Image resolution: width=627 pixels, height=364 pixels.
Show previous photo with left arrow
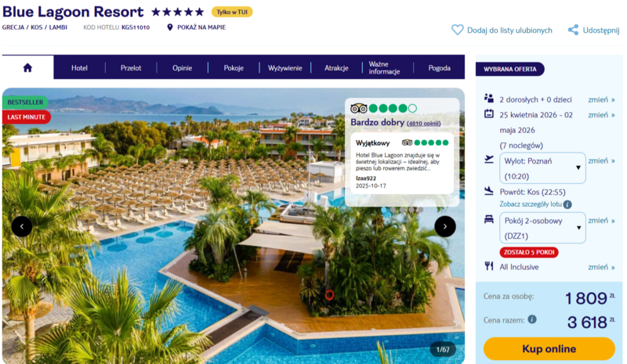coord(22,226)
